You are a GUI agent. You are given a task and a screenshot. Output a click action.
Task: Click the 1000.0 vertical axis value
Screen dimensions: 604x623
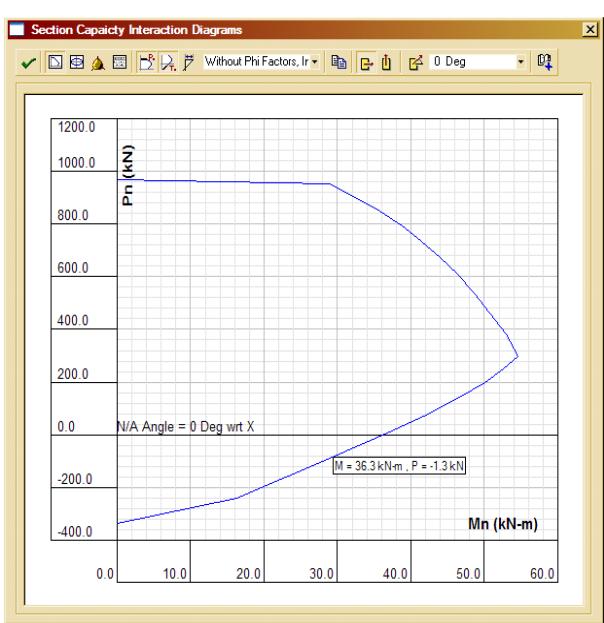tap(76, 163)
